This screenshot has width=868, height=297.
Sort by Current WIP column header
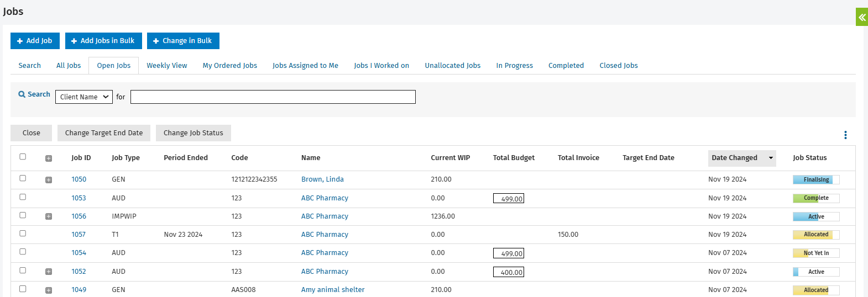[451, 158]
